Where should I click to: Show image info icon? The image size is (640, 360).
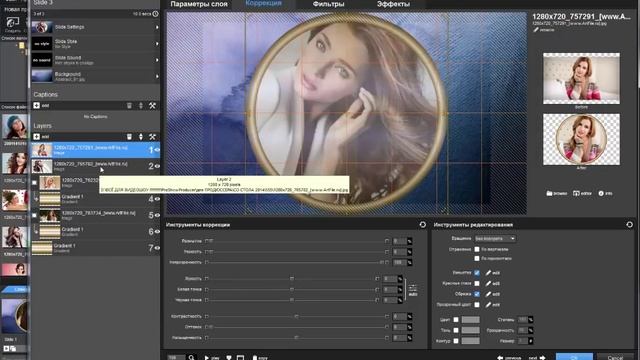tap(601, 193)
